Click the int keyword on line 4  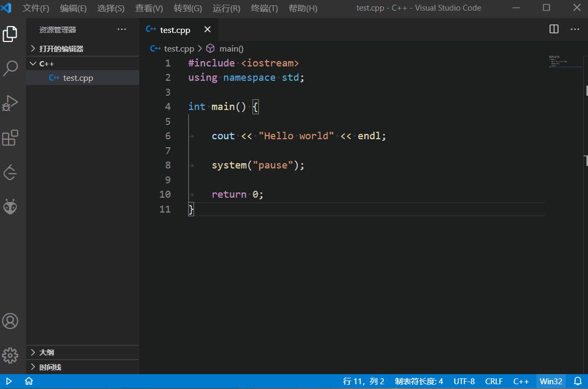(x=197, y=106)
